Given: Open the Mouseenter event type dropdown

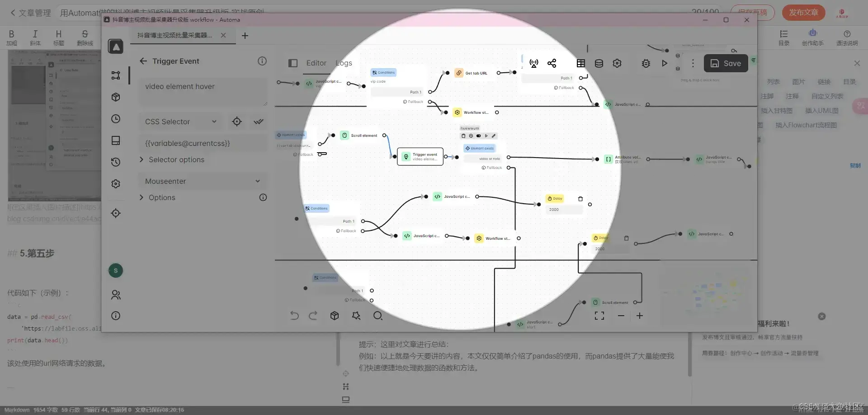Looking at the screenshot, I should click(x=203, y=181).
